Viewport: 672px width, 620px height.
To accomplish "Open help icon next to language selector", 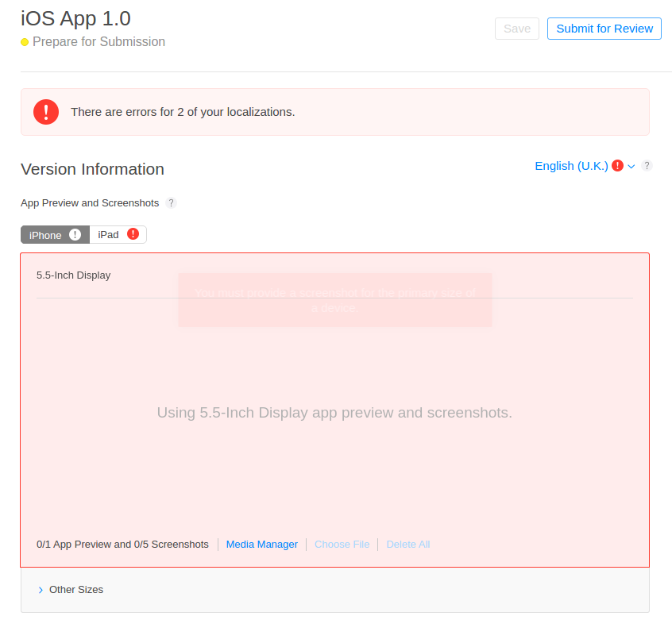I will coord(647,166).
